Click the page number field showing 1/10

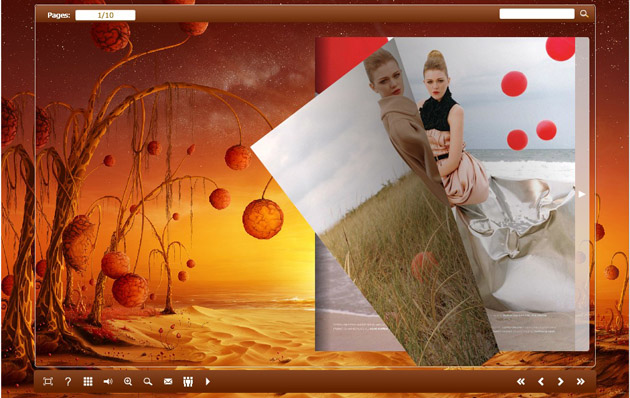[x=105, y=15]
